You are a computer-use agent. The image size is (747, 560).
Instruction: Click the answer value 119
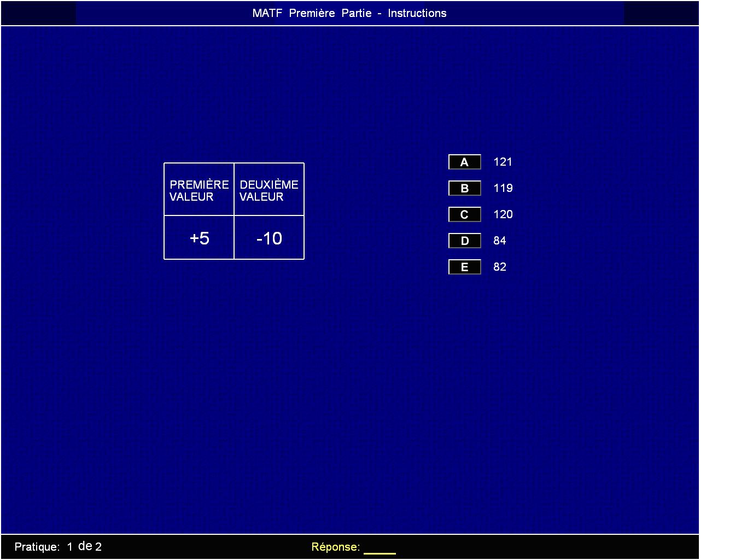pyautogui.click(x=503, y=188)
